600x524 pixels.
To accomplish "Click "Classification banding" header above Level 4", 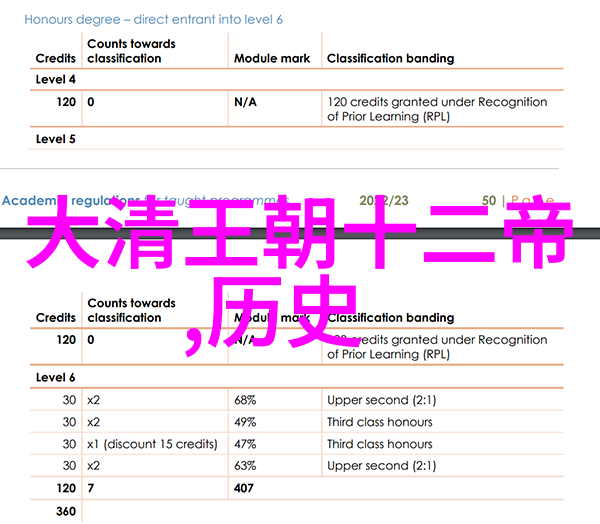I will pyautogui.click(x=391, y=58).
